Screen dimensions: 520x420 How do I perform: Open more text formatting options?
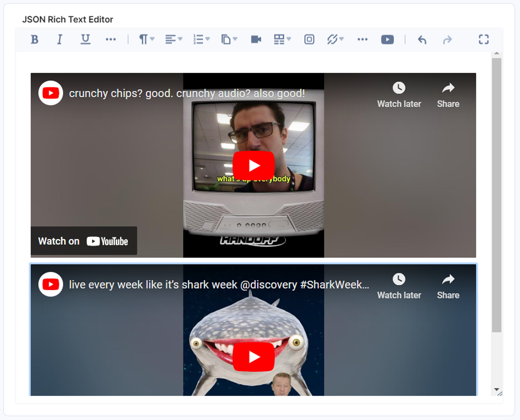[x=111, y=39]
